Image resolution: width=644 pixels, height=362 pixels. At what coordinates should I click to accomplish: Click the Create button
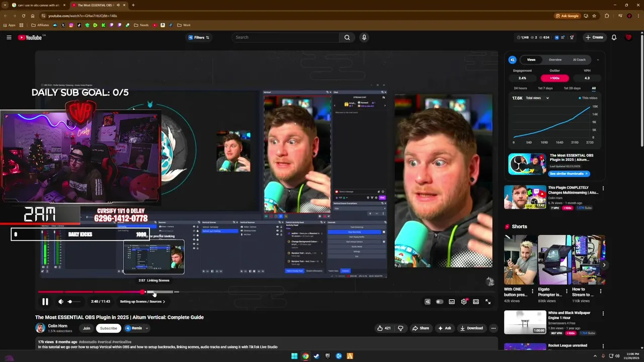[594, 37]
